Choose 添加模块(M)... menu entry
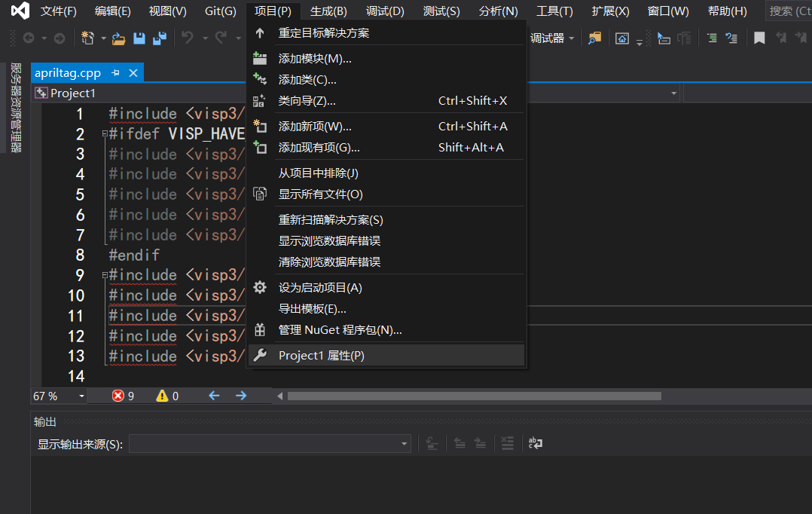Image resolution: width=812 pixels, height=514 pixels. pyautogui.click(x=386, y=59)
